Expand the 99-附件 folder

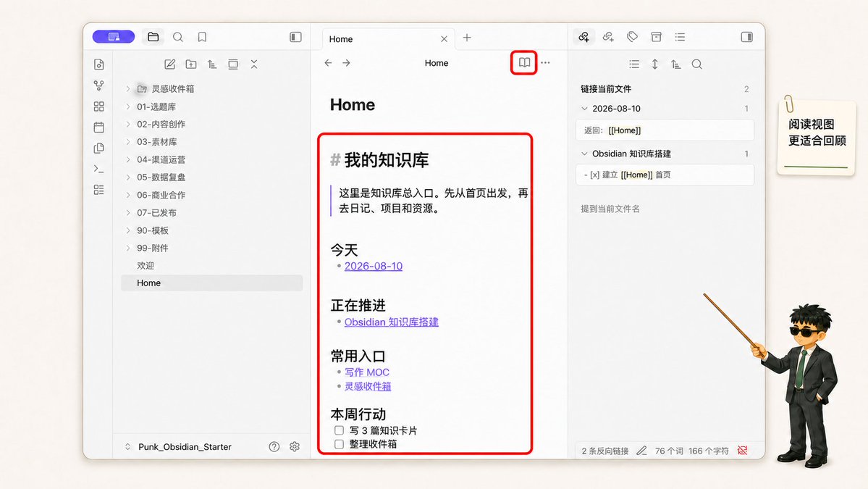tap(128, 248)
